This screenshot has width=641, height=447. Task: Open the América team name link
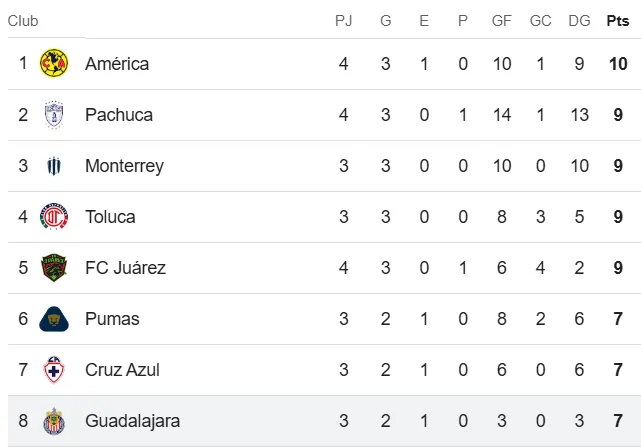117,64
